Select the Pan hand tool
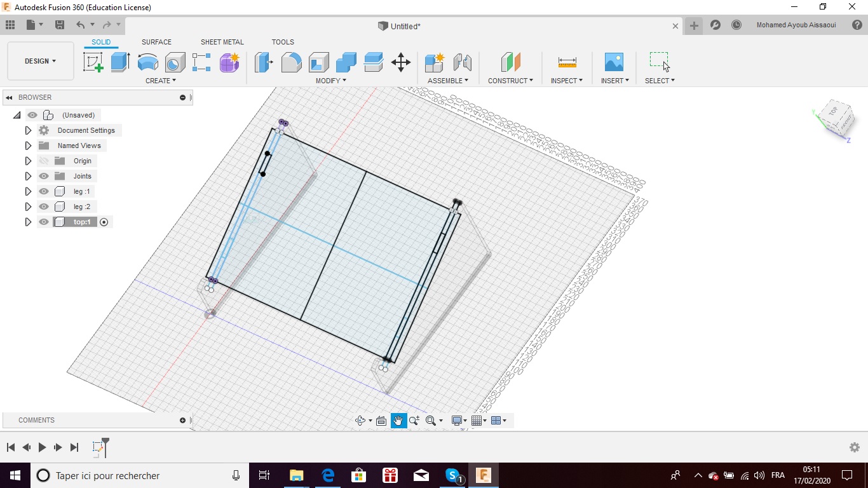The height and width of the screenshot is (488, 868). pyautogui.click(x=398, y=420)
